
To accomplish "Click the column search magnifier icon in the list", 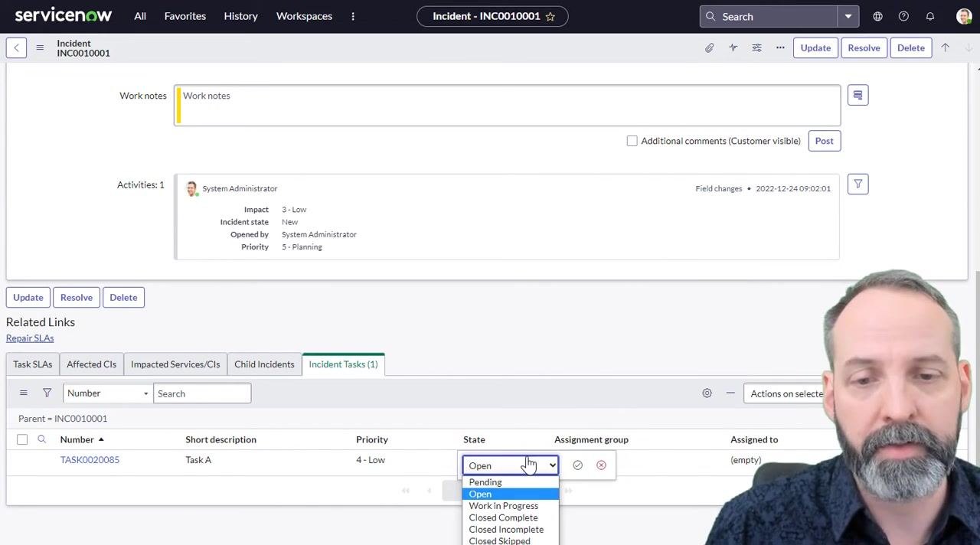I will pos(42,439).
